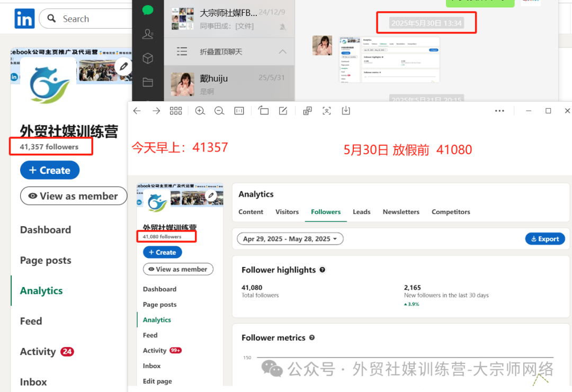Switch to the Visitors analytics tab
This screenshot has height=392, width=572.
[x=287, y=212]
